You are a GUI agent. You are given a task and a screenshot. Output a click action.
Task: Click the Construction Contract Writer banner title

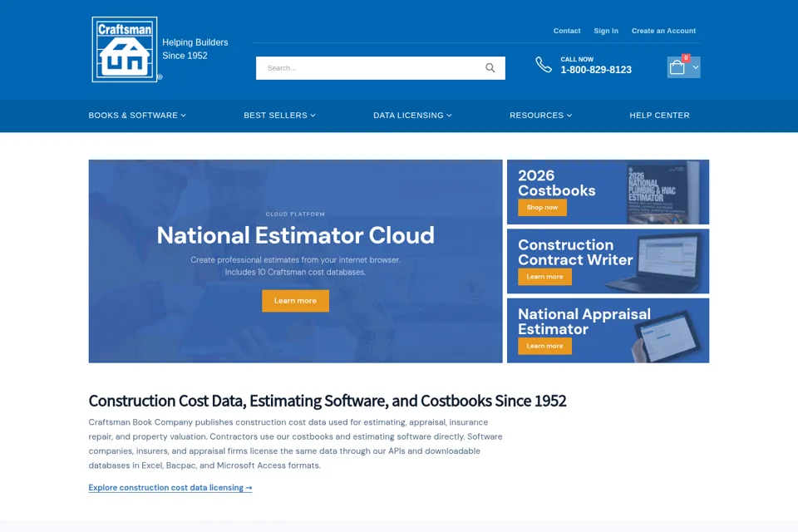tap(575, 252)
